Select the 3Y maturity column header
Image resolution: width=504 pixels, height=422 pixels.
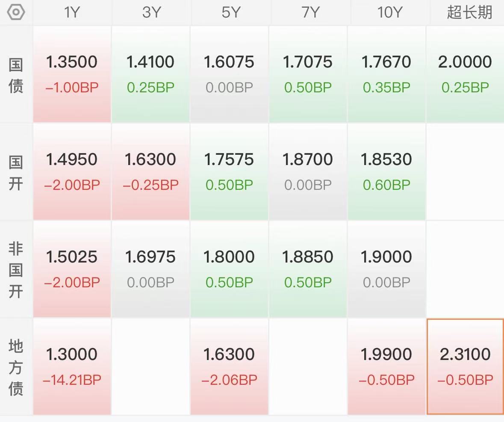click(151, 12)
